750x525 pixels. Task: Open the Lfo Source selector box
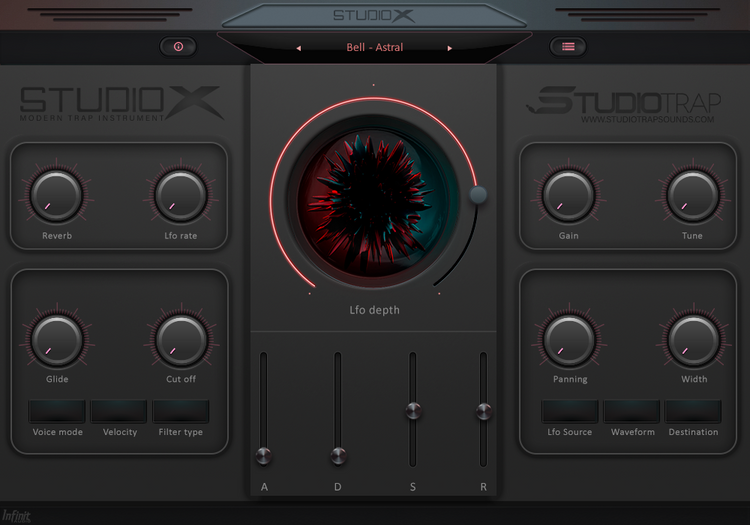click(570, 411)
